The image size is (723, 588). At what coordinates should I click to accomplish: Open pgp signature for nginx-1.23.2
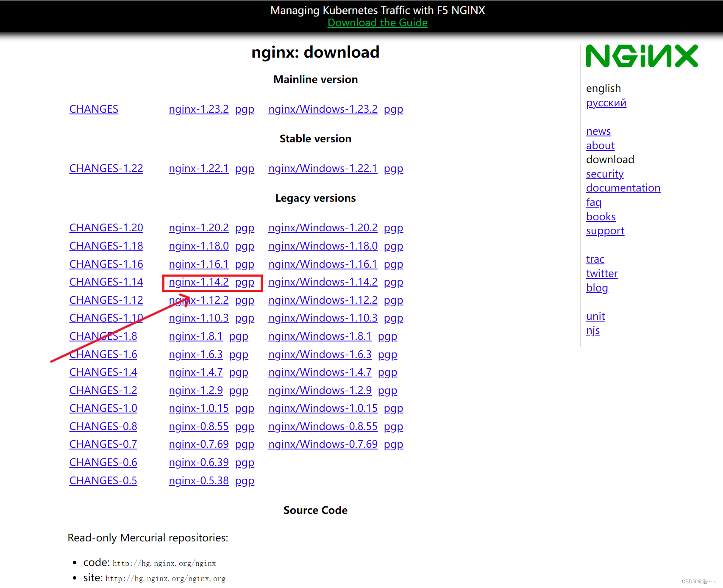(245, 109)
